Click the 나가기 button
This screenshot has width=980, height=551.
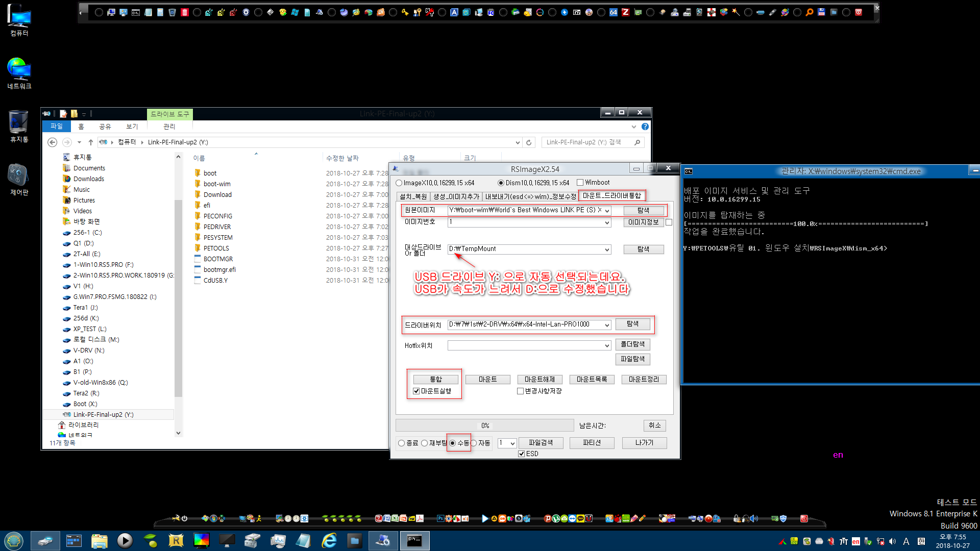point(645,443)
